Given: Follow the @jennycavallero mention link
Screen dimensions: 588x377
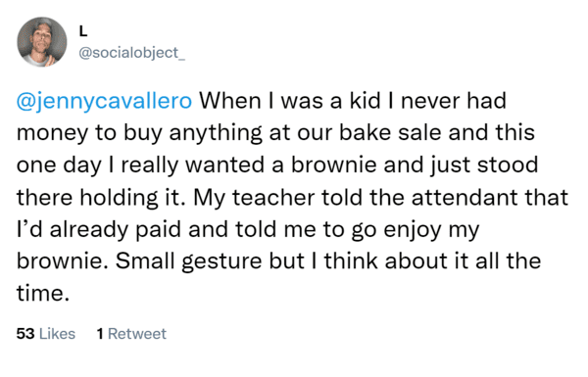Looking at the screenshot, I should [104, 102].
